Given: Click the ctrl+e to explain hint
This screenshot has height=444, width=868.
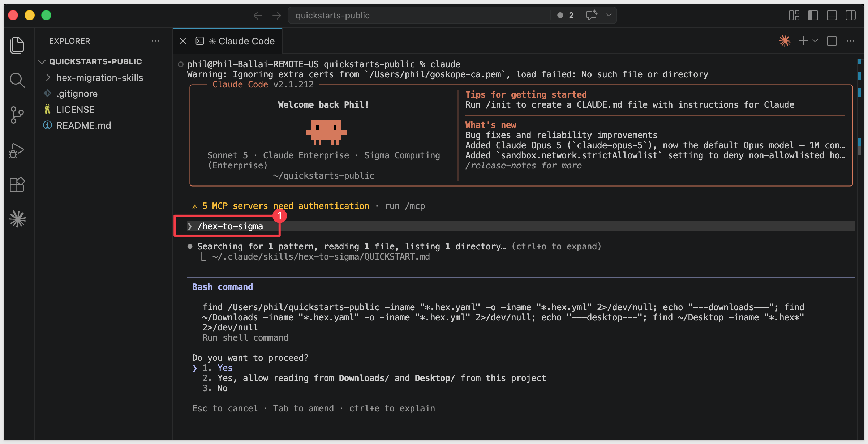Looking at the screenshot, I should [392, 409].
